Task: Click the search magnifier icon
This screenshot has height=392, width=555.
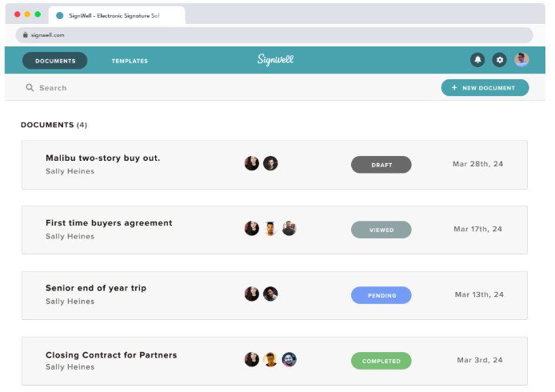Action: (30, 88)
